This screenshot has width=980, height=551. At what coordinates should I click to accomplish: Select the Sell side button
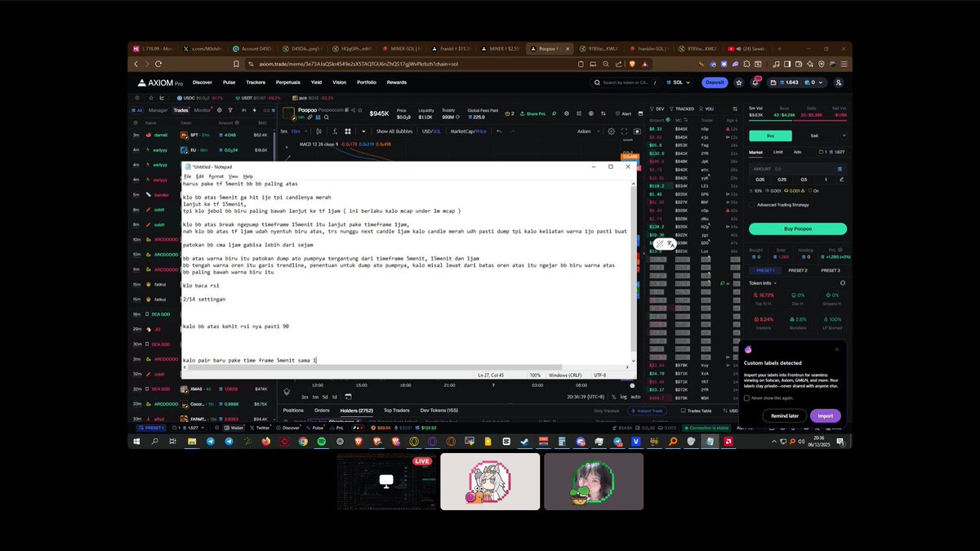click(x=814, y=136)
